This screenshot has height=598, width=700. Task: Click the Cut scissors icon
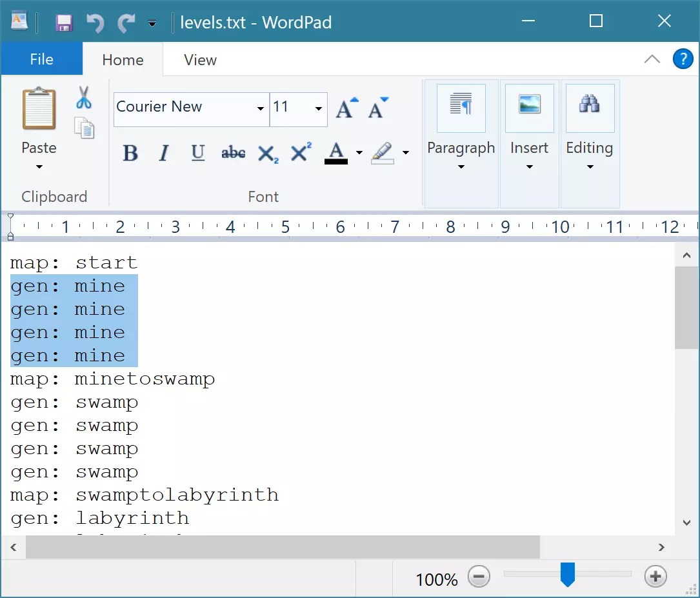[84, 98]
